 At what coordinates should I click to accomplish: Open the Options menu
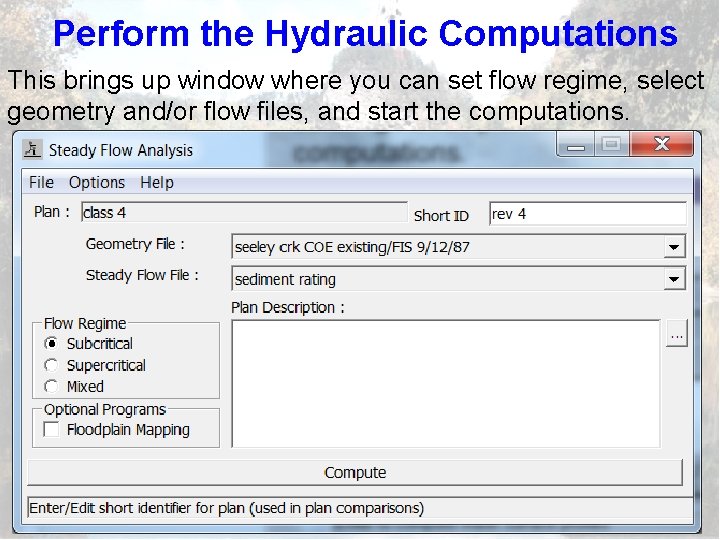(x=97, y=183)
